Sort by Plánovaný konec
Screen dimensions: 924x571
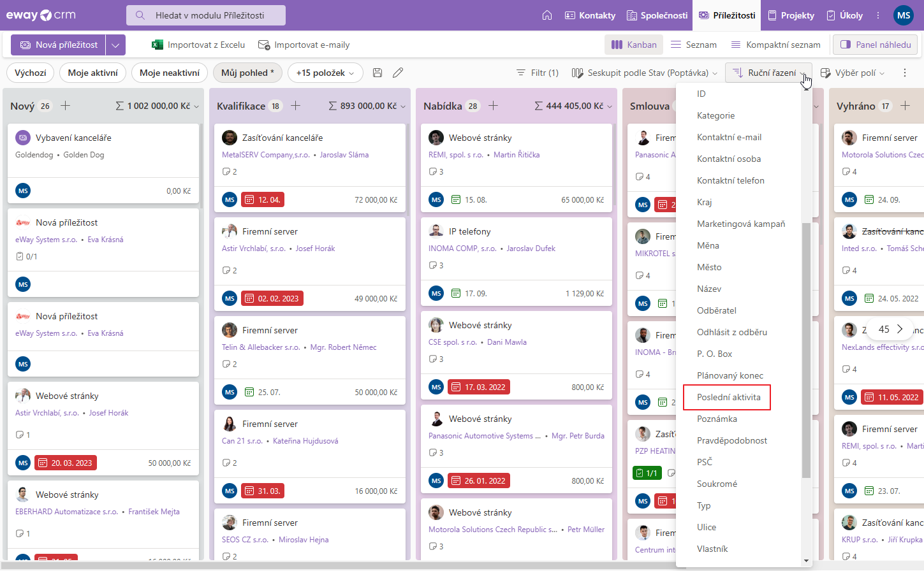click(x=738, y=375)
